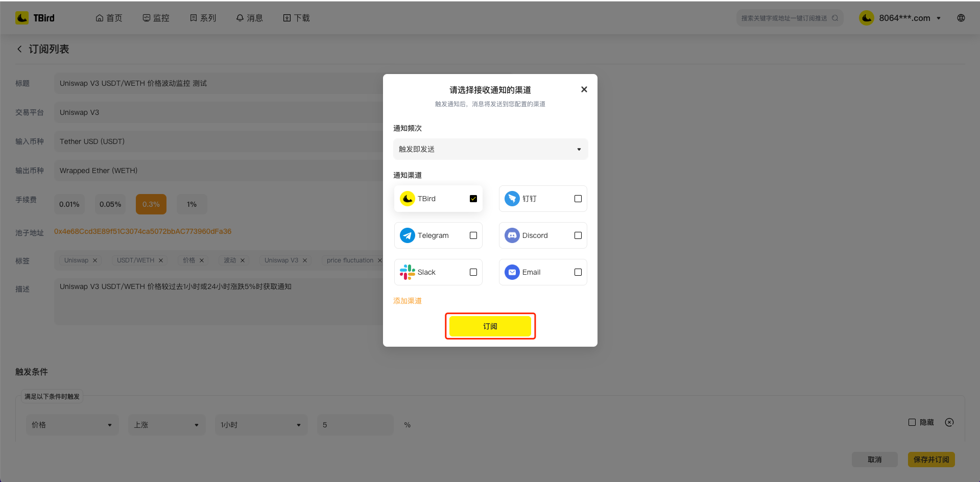Click the globe language icon
This screenshot has height=482, width=980.
coord(961,18)
